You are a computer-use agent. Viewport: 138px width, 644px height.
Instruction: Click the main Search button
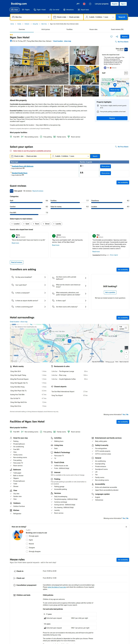122,17
